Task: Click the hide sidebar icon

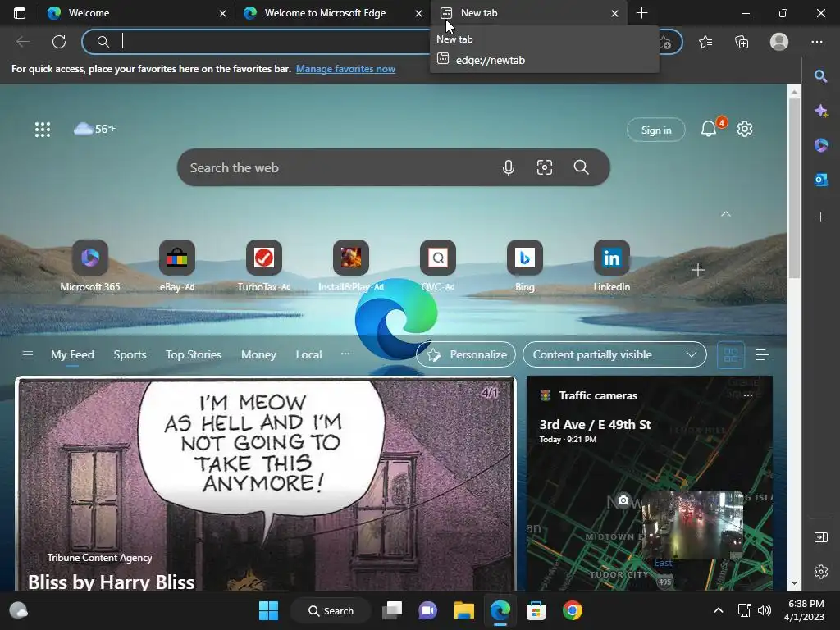Action: tap(820, 537)
